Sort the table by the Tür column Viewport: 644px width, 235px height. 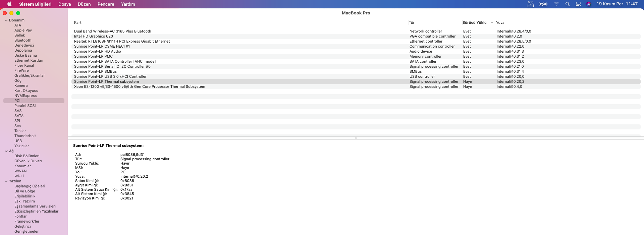click(x=412, y=23)
